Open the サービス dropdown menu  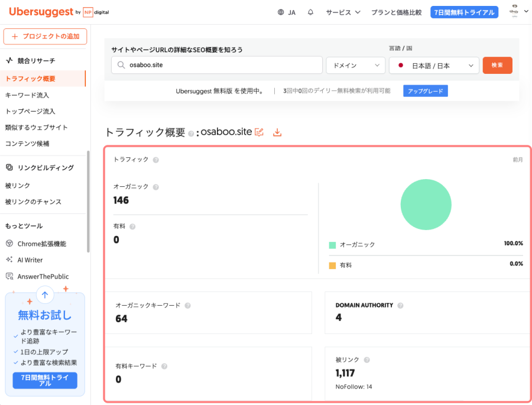pos(343,12)
